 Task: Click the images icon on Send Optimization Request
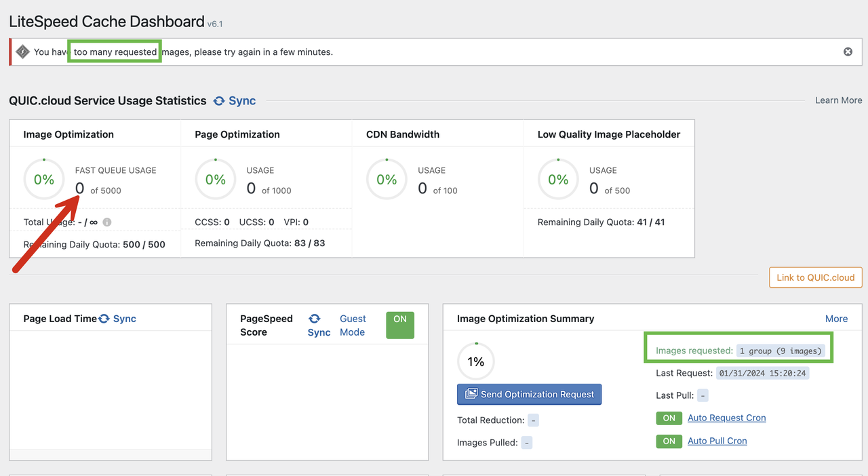coord(471,394)
